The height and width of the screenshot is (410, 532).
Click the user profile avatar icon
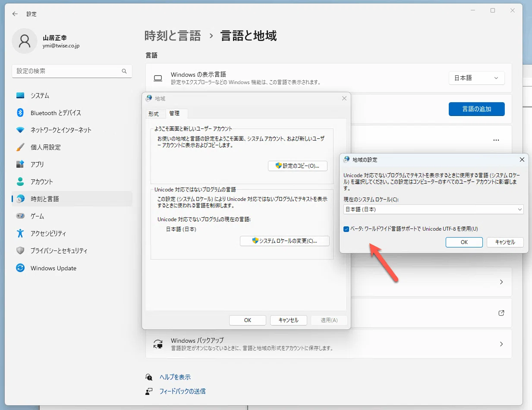pyautogui.click(x=25, y=41)
